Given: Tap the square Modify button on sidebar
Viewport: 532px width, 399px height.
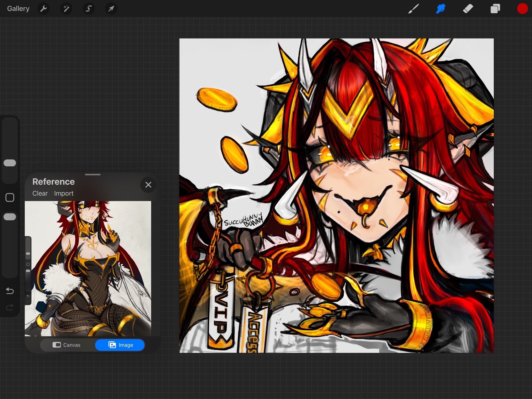Looking at the screenshot, I should [10, 198].
